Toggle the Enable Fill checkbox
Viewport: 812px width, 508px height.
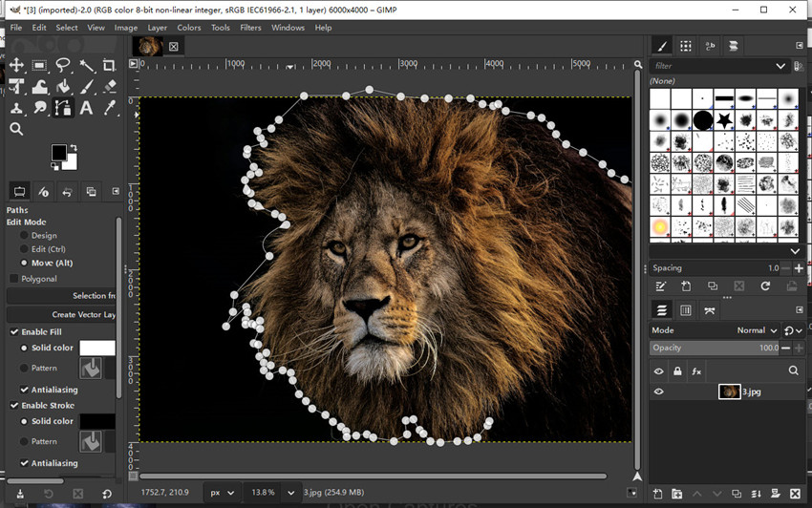tap(14, 332)
